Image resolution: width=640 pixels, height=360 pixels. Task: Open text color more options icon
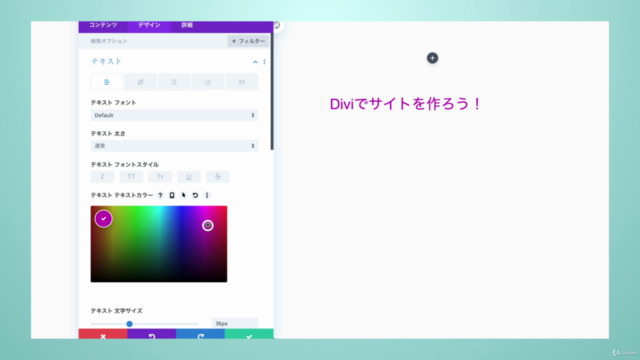207,196
